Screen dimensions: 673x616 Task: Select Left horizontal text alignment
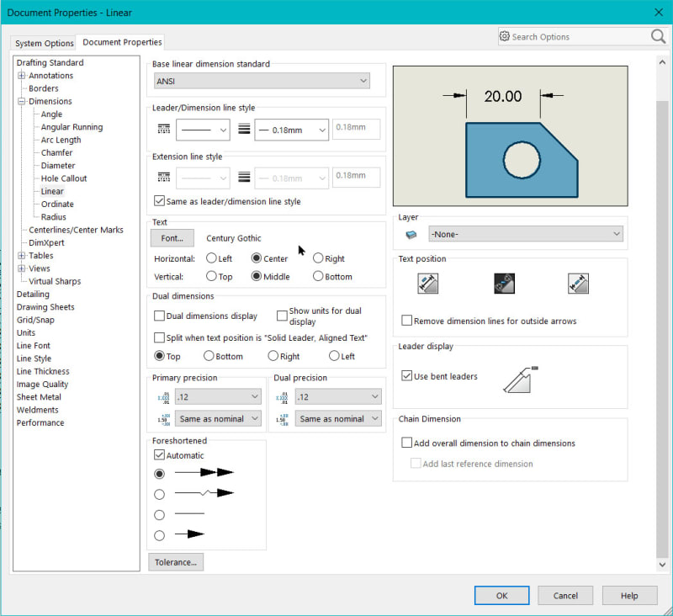point(211,258)
